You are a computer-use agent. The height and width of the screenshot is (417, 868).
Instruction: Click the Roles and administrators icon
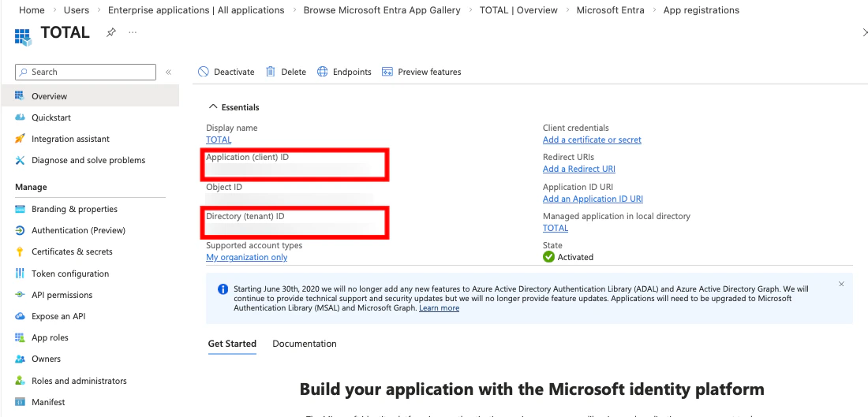[x=20, y=381]
